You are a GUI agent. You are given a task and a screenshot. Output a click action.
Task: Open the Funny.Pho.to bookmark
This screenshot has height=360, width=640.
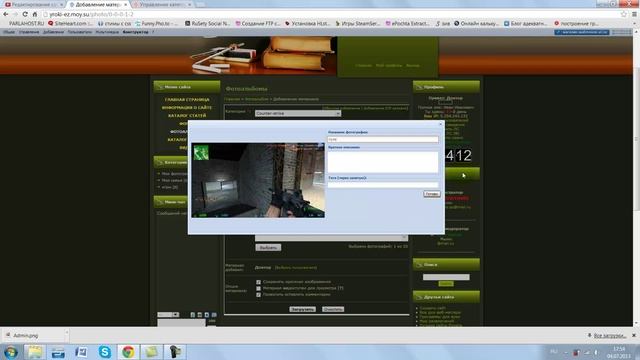pyautogui.click(x=156, y=24)
